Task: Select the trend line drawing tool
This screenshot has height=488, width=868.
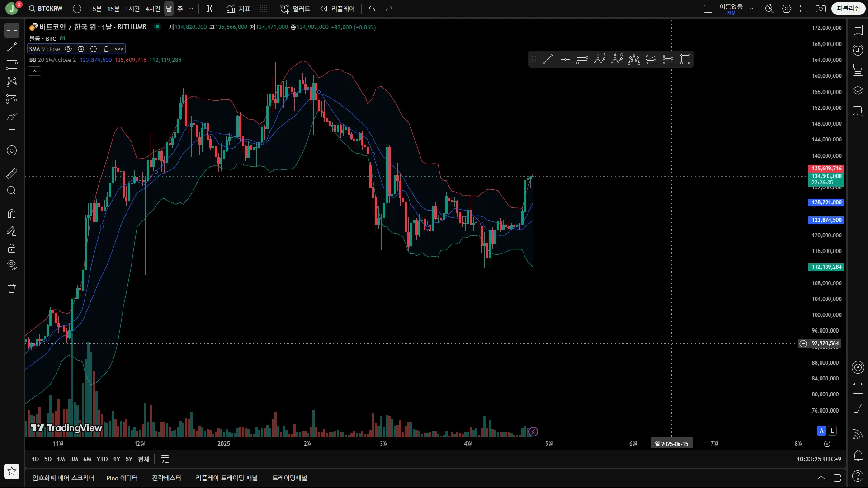Action: (12, 47)
